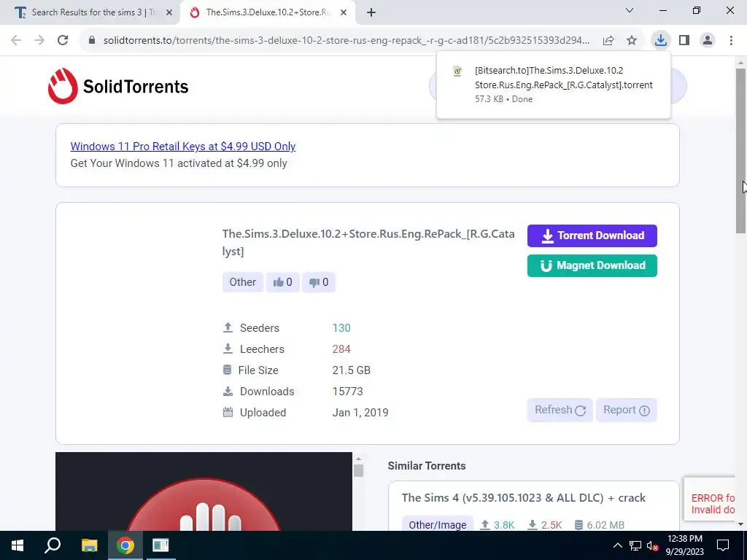Click the taskbar app next to Chrome
This screenshot has height=560, width=747.
coord(160,545)
